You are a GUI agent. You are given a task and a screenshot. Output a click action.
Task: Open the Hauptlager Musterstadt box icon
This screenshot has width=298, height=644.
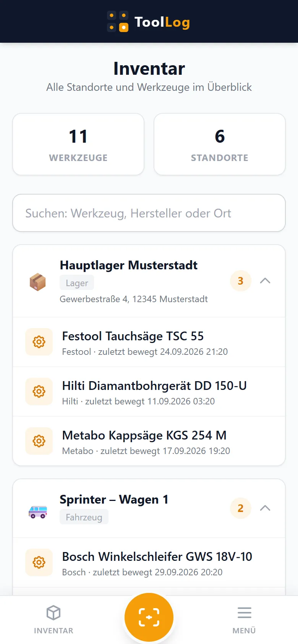coord(37,282)
